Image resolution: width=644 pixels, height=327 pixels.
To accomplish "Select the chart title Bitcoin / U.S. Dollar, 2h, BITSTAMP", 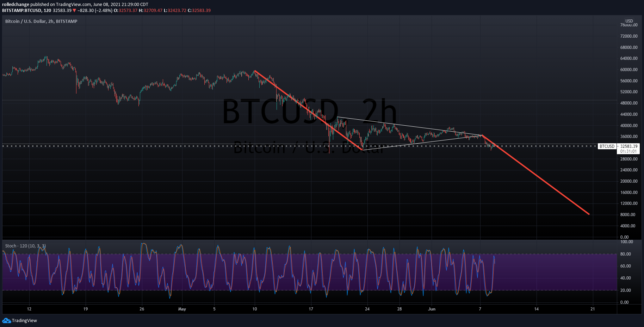I will pyautogui.click(x=41, y=21).
